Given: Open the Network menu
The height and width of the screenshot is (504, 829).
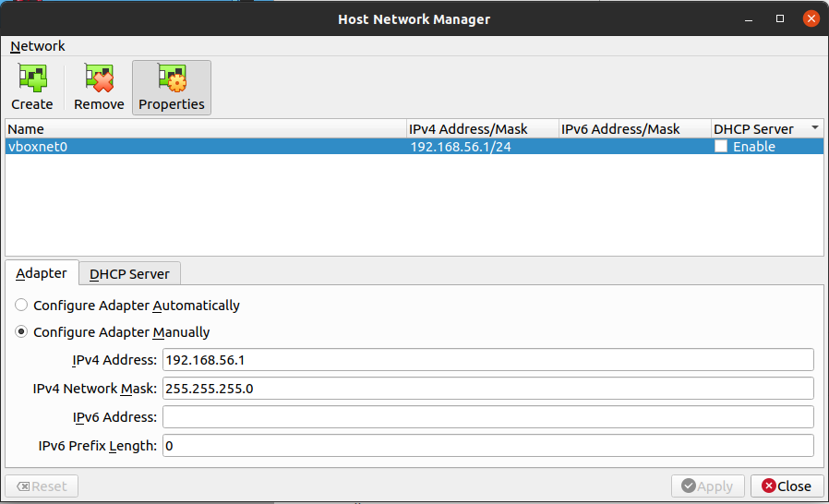Looking at the screenshot, I should click(38, 46).
